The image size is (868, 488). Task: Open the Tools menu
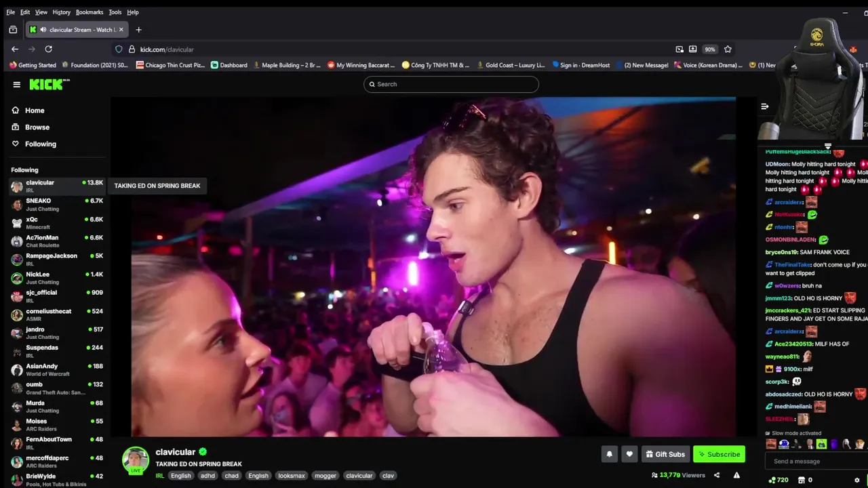tap(115, 12)
